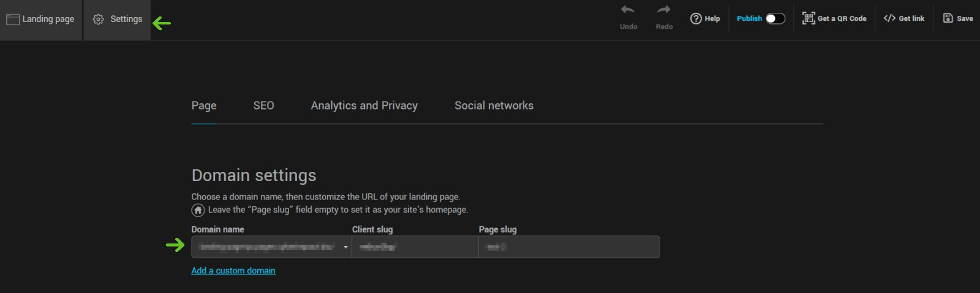Click the Get link code icon
The width and height of the screenshot is (980, 293).
(x=889, y=18)
